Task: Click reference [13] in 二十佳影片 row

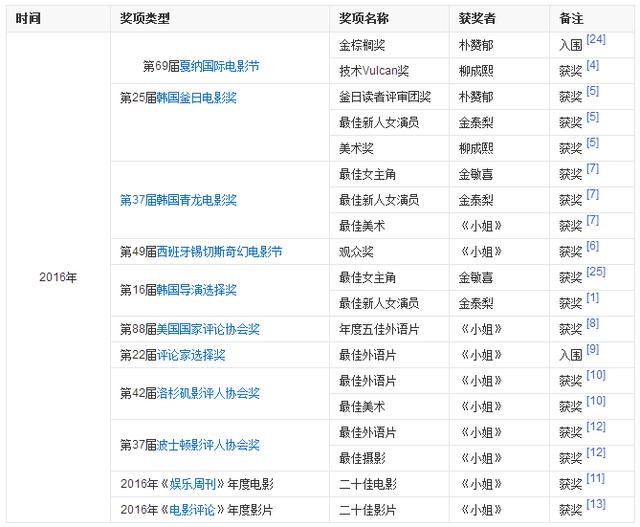Action: pos(596,504)
